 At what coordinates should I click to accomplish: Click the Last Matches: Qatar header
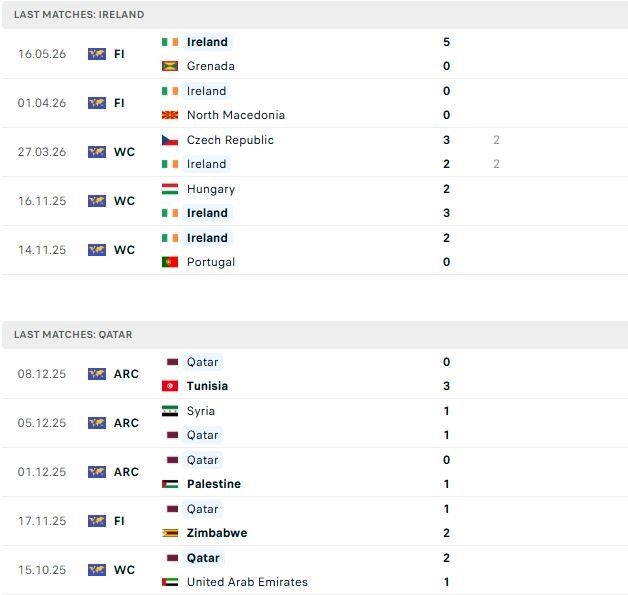(315, 335)
